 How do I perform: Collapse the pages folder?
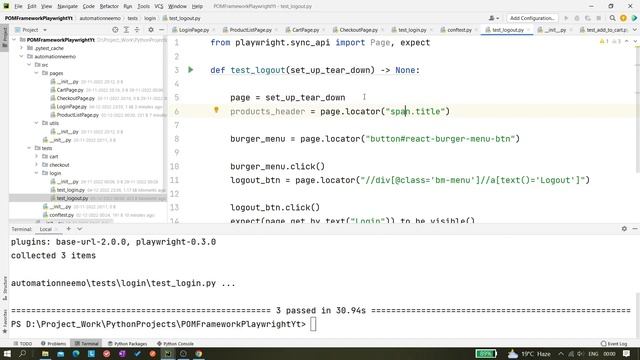pyautogui.click(x=36, y=73)
